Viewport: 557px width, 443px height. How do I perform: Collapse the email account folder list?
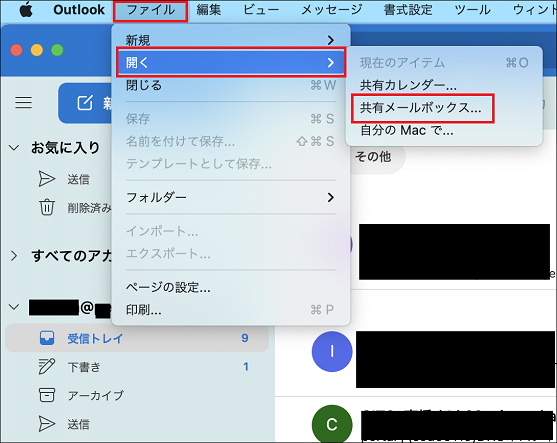pos(14,307)
